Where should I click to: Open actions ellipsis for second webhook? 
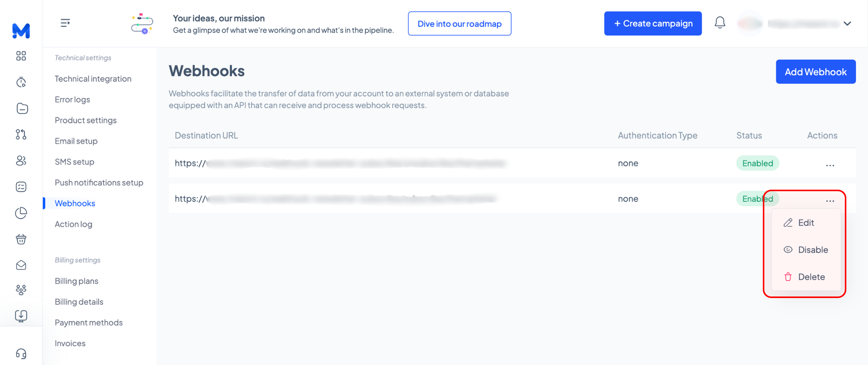[830, 200]
